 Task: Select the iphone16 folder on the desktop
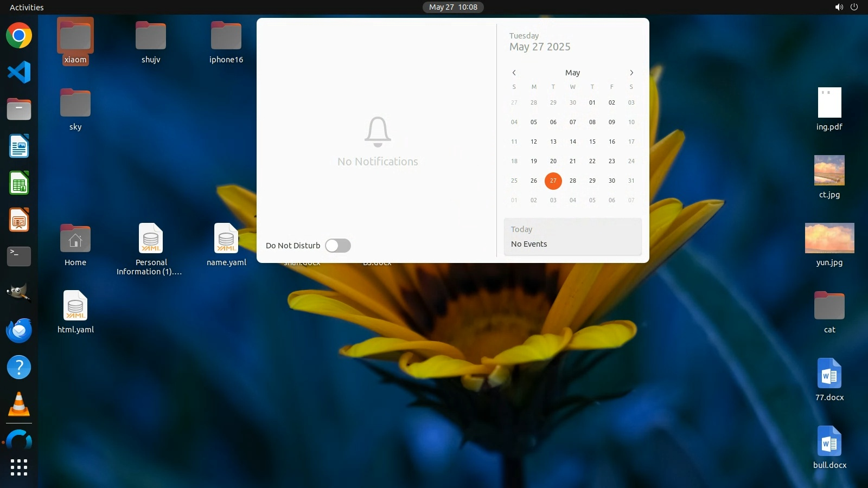point(226,36)
